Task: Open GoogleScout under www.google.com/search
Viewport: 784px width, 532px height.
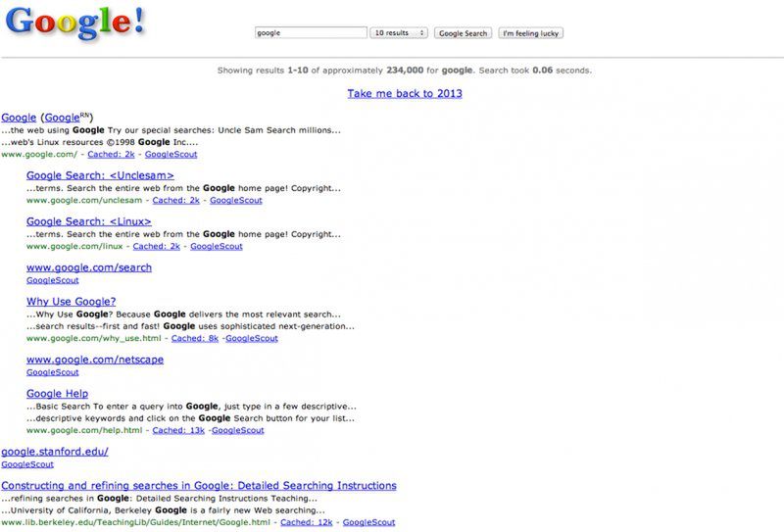Action: tap(53, 280)
